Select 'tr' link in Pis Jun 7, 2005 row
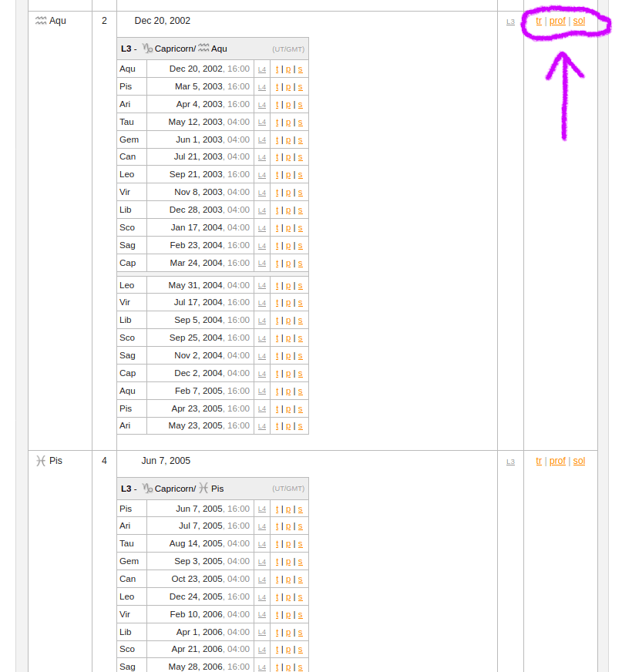622x672 pixels. click(x=539, y=461)
